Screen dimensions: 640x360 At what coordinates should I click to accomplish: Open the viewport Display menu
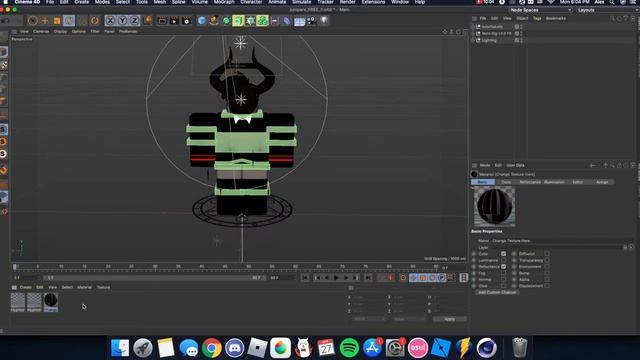pos(60,31)
